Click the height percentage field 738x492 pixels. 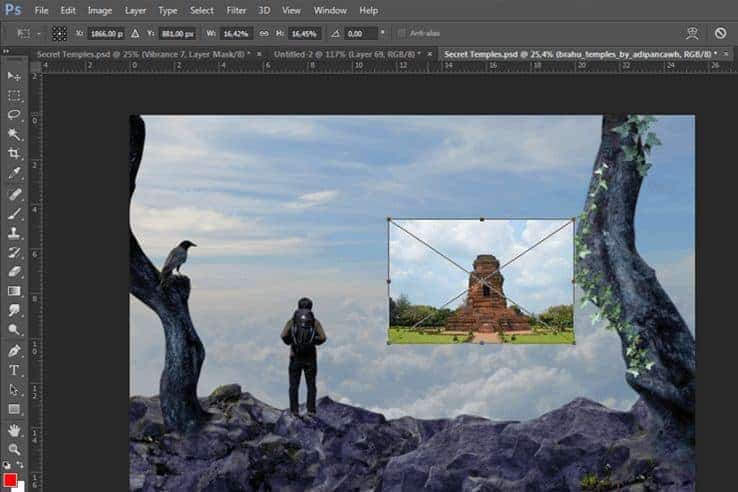pos(304,33)
